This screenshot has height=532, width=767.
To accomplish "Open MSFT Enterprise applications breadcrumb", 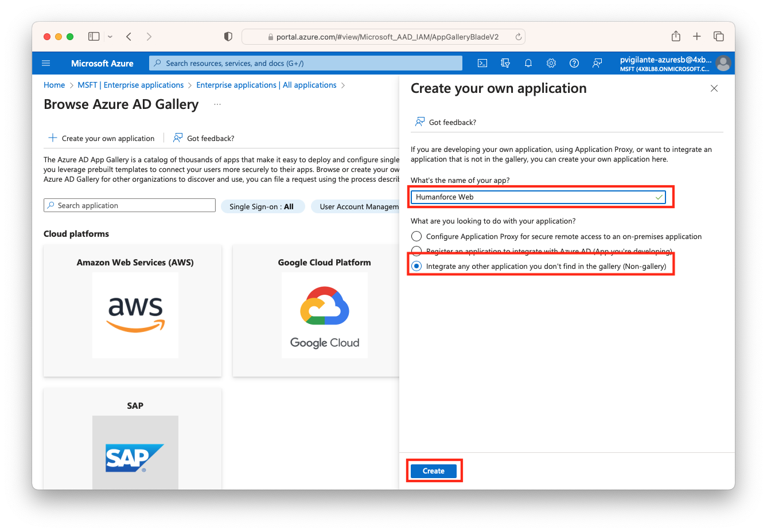I will [x=131, y=85].
